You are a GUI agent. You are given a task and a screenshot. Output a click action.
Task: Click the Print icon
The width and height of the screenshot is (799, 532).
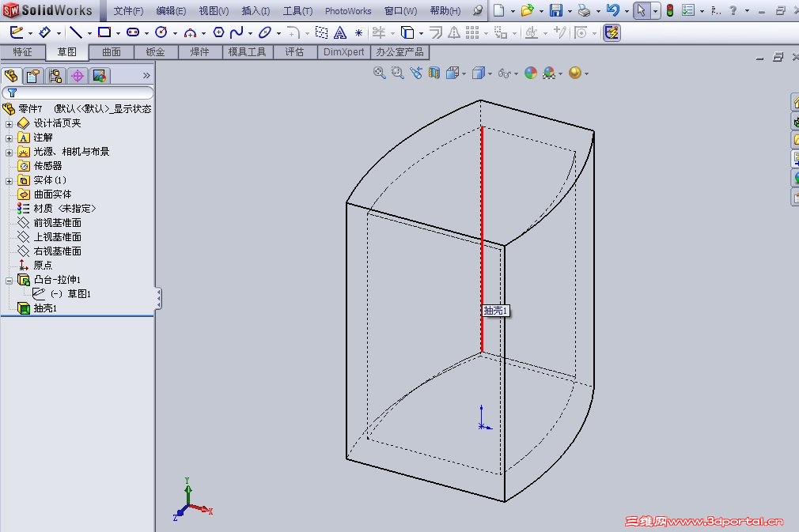coord(585,10)
